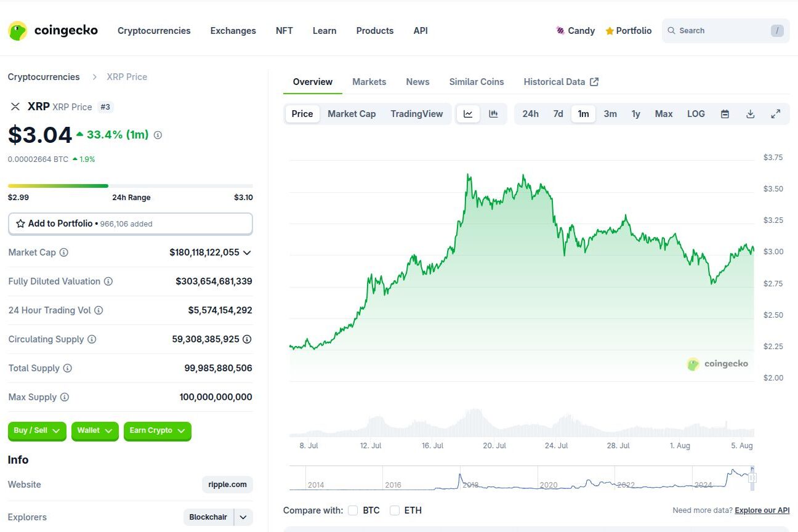Screen dimensions: 798x532
Task: Visit the ripple.com website link
Action: tap(227, 485)
